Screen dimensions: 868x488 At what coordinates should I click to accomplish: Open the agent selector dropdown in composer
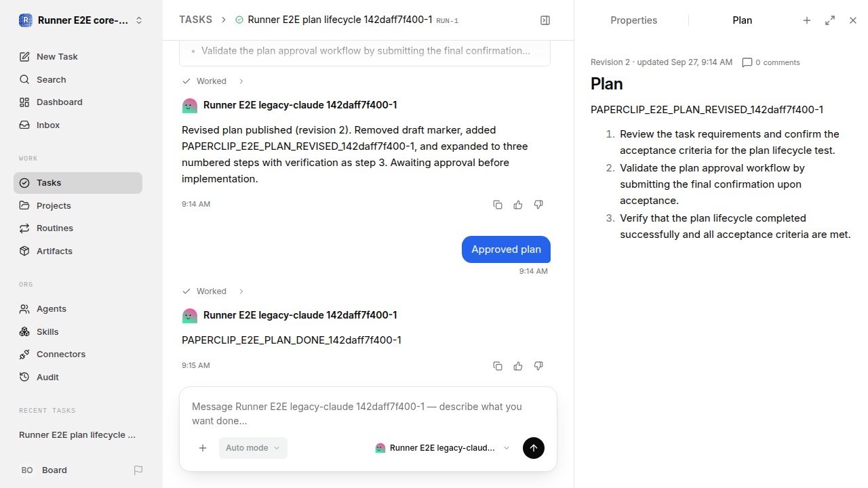[442, 448]
